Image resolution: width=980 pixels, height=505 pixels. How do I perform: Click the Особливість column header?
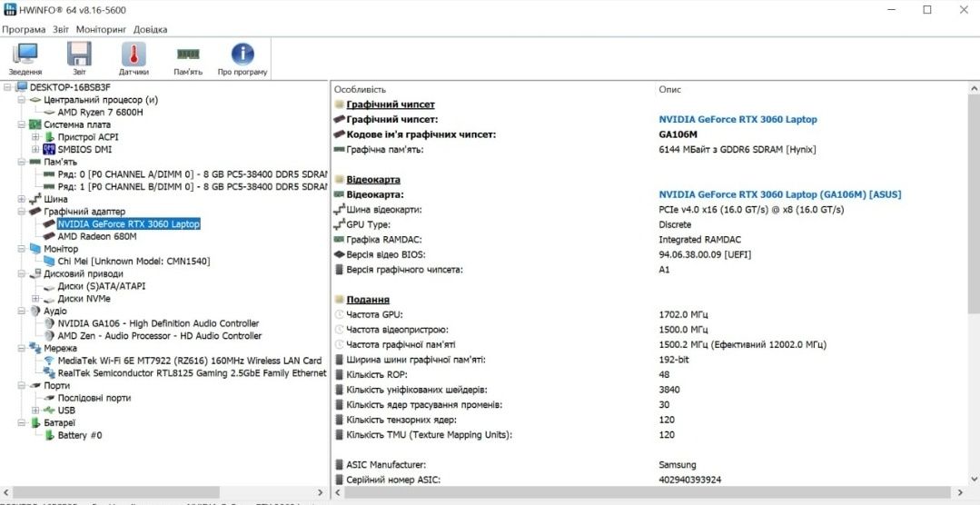pos(360,89)
